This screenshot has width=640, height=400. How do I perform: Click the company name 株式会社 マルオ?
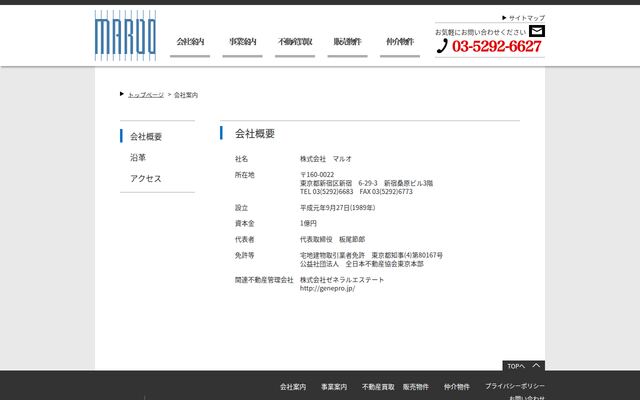coord(326,159)
